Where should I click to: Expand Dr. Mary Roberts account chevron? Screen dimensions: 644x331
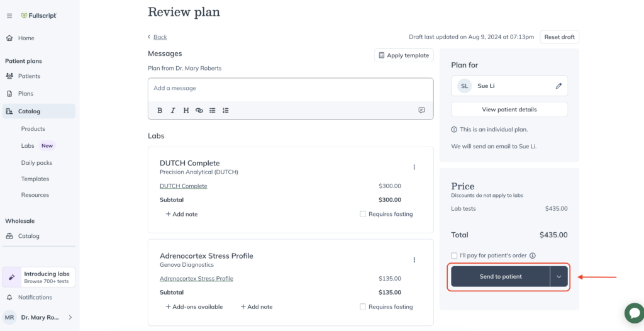coord(70,317)
